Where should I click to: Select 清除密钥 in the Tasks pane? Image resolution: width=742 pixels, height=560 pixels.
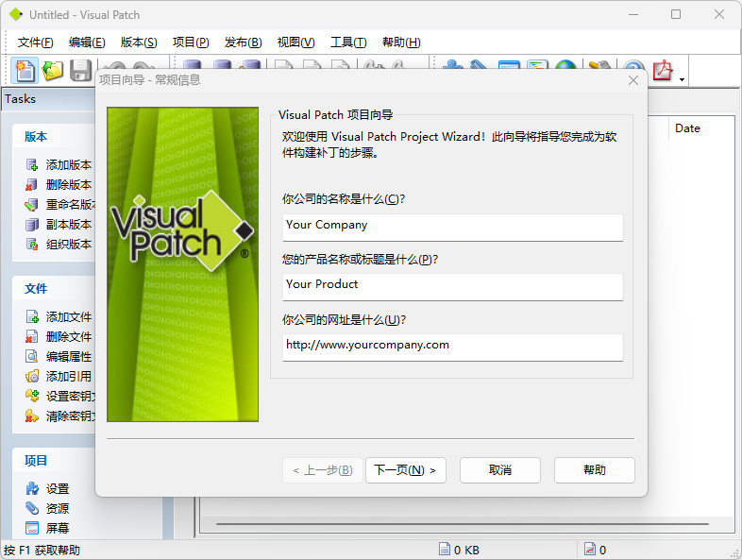tap(60, 416)
